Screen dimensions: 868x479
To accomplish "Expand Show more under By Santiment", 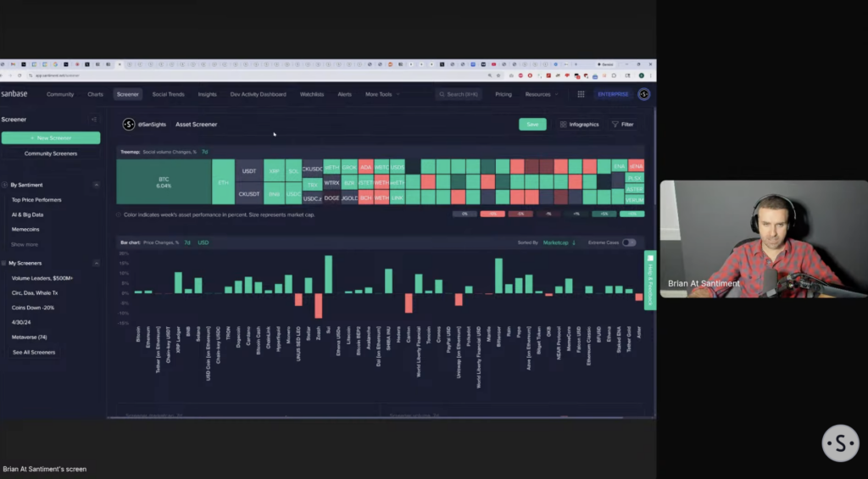I will 25,244.
